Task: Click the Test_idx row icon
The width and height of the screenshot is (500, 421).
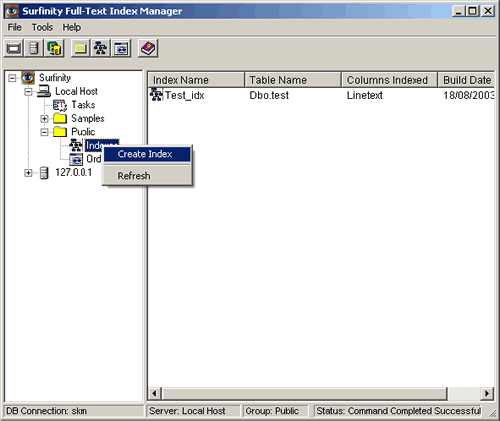Action: 156,95
